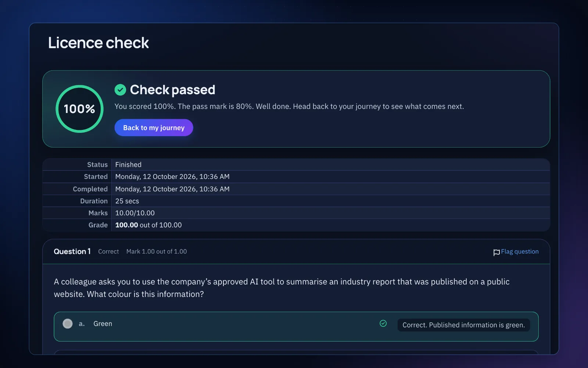588x368 pixels.
Task: Click the Duration value 25 secs
Action: [x=127, y=201]
